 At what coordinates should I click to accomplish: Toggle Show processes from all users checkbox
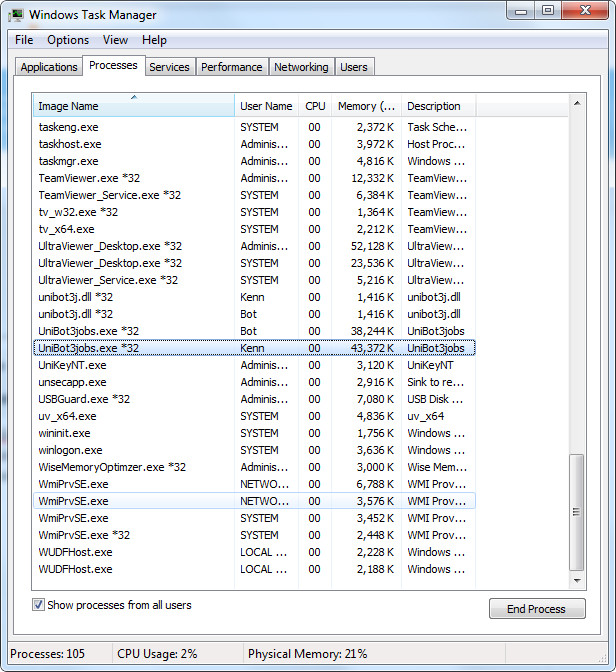(x=38, y=605)
